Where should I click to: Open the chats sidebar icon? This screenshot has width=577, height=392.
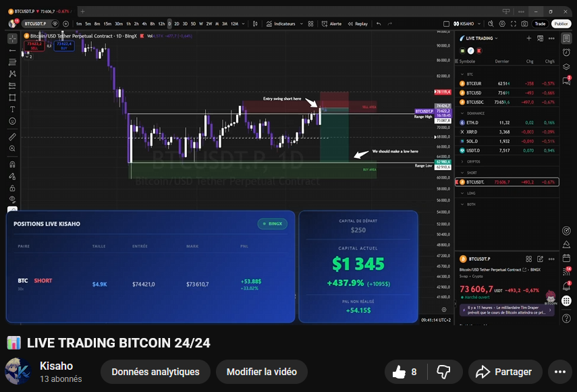(x=567, y=81)
